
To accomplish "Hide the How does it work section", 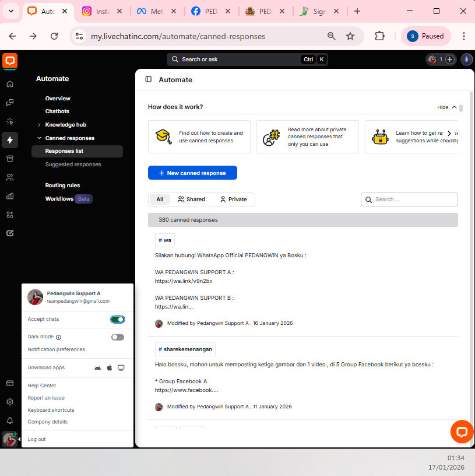I will [447, 107].
